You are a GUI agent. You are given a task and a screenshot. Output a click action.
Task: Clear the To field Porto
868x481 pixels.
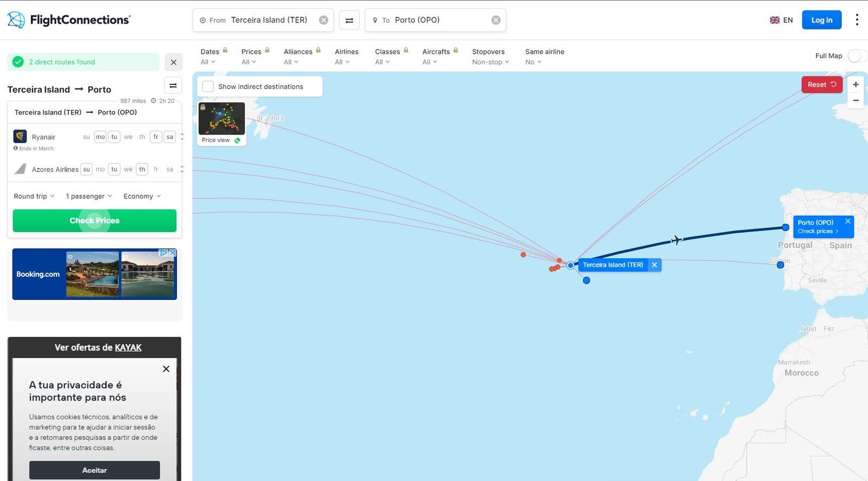point(496,20)
